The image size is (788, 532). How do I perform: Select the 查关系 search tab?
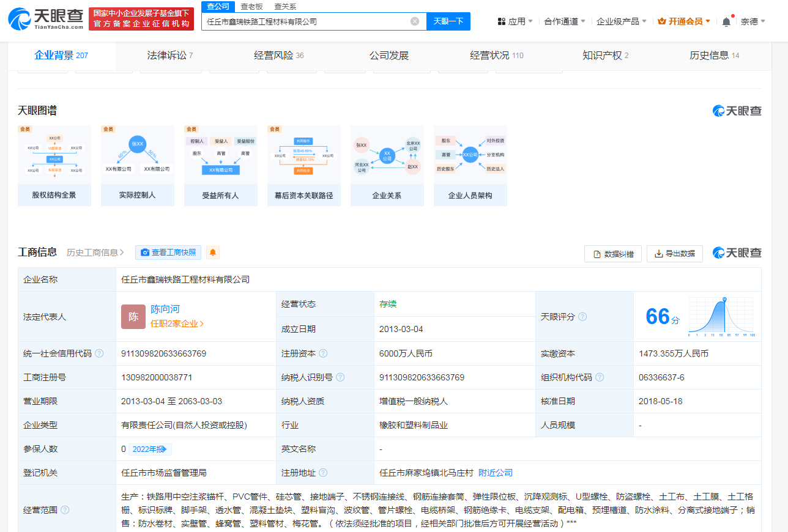(x=285, y=6)
